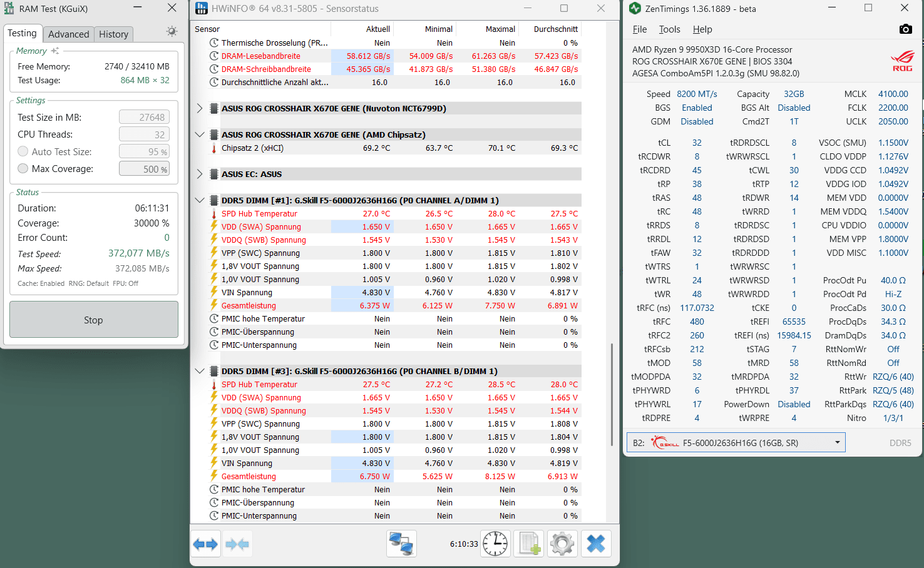Click the clock icon beside DRAM-Schreibbandbreite
Image resolution: width=924 pixels, height=568 pixels.
[214, 69]
